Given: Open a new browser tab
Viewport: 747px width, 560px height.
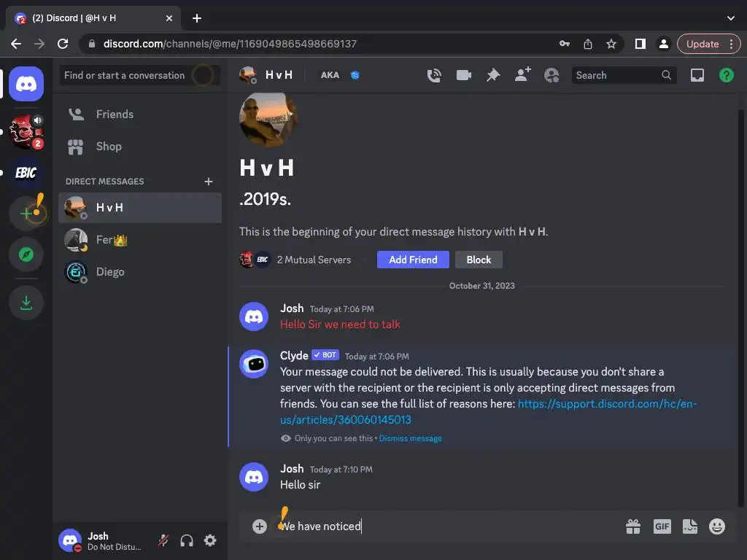Looking at the screenshot, I should [x=197, y=18].
